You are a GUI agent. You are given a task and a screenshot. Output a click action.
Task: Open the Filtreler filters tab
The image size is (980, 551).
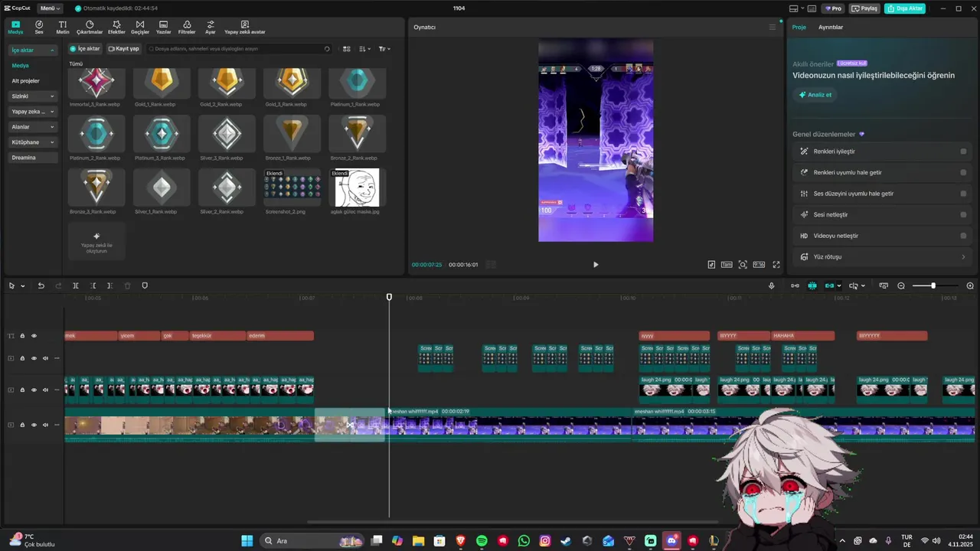(187, 28)
